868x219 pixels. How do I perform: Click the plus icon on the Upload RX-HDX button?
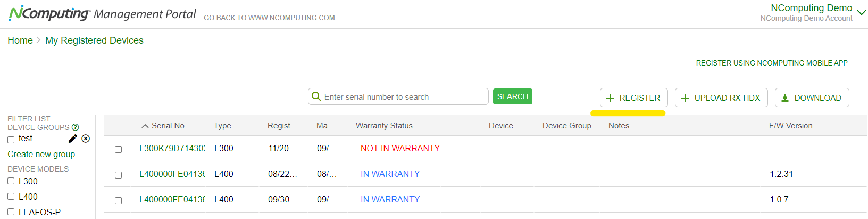point(685,98)
